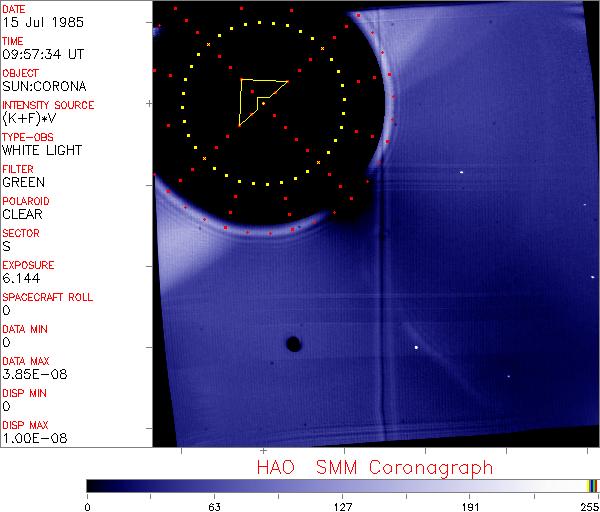Image resolution: width=600 pixels, height=512 pixels.
Task: Click the INTENSITY SOURCE label
Action: point(48,105)
